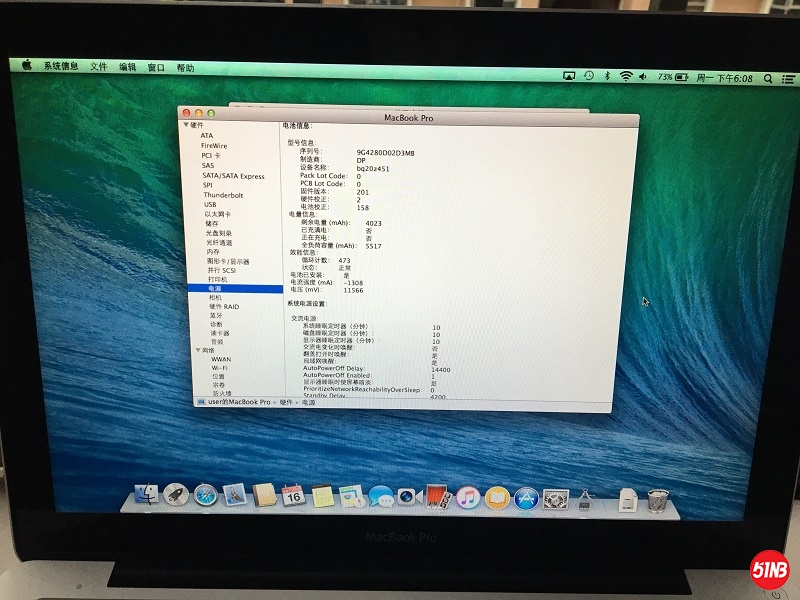Open the 窗口 menu

click(156, 67)
